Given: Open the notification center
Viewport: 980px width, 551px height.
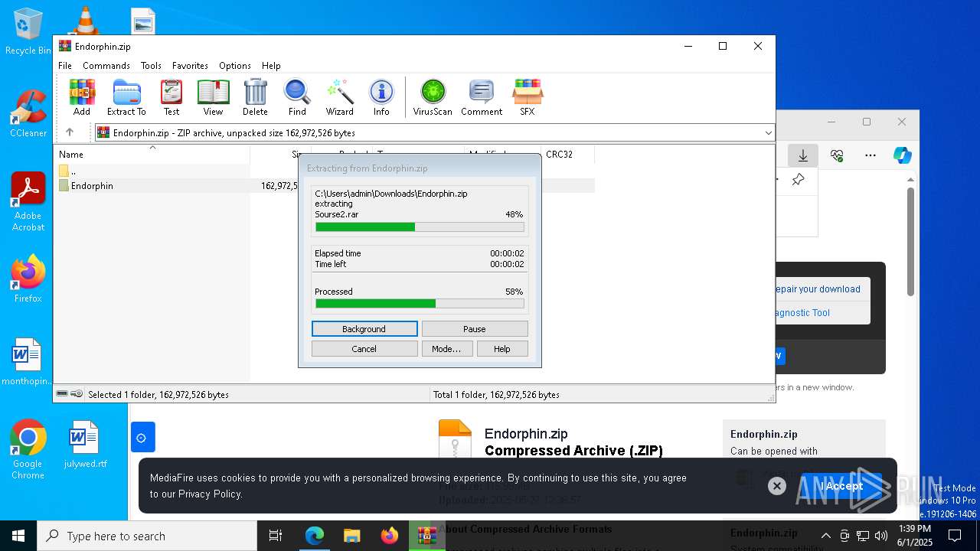Looking at the screenshot, I should [955, 536].
